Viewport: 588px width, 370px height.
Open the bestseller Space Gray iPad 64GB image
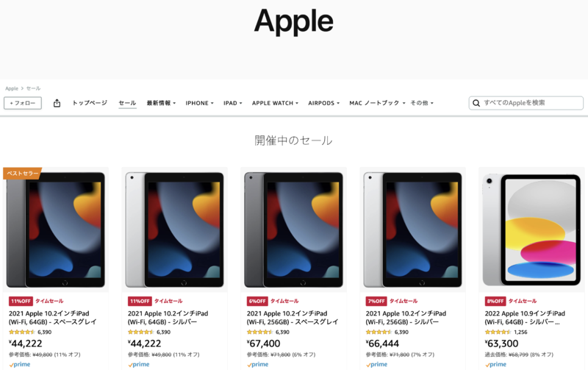[56, 230]
